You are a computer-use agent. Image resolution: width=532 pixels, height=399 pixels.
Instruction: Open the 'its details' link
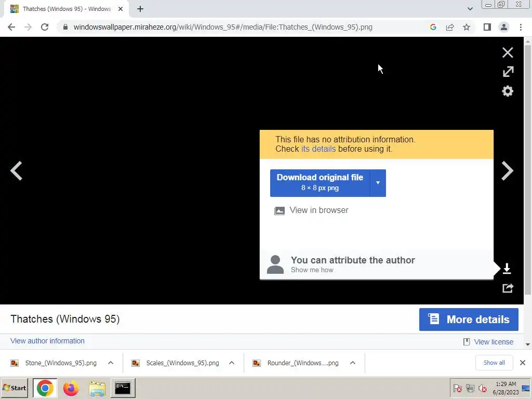(x=318, y=149)
